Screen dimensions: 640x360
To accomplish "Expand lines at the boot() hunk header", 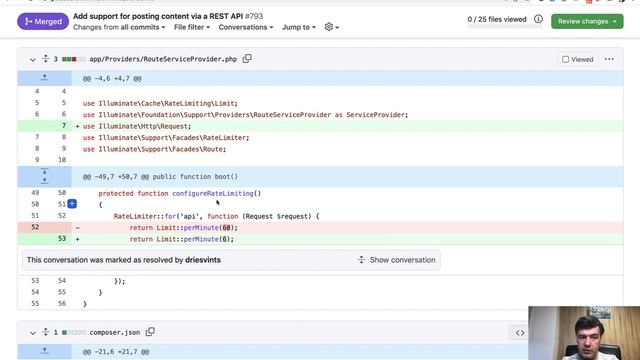I will 44,176.
